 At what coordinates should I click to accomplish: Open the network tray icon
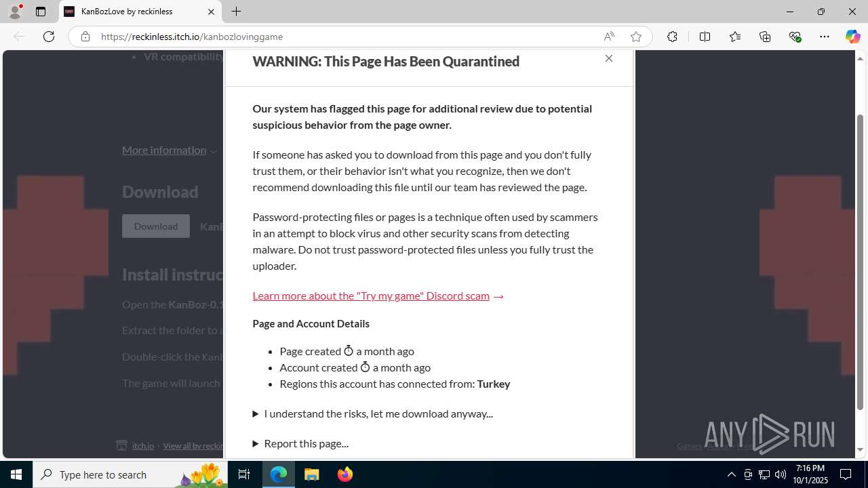coord(764,474)
